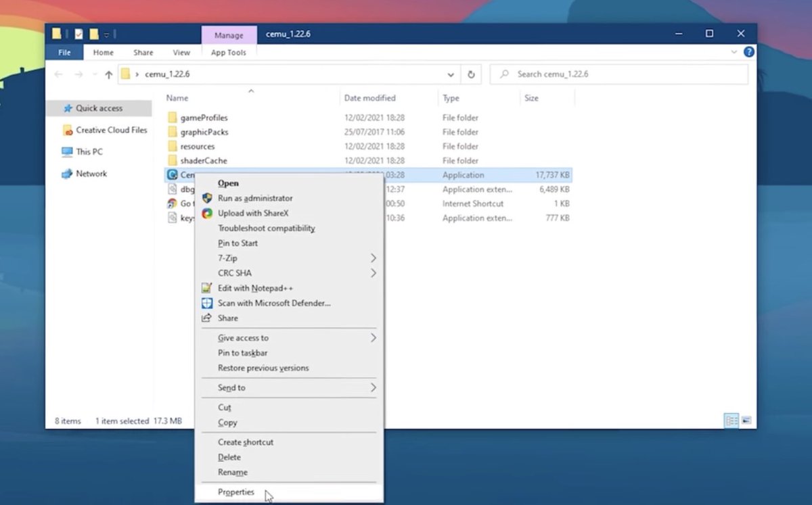Choose Delete in the context menu
This screenshot has width=812, height=505.
click(229, 457)
